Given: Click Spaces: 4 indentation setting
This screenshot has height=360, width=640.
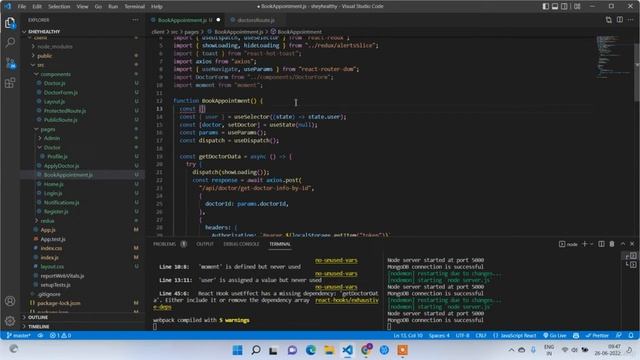Looking at the screenshot, I should click(x=439, y=336).
